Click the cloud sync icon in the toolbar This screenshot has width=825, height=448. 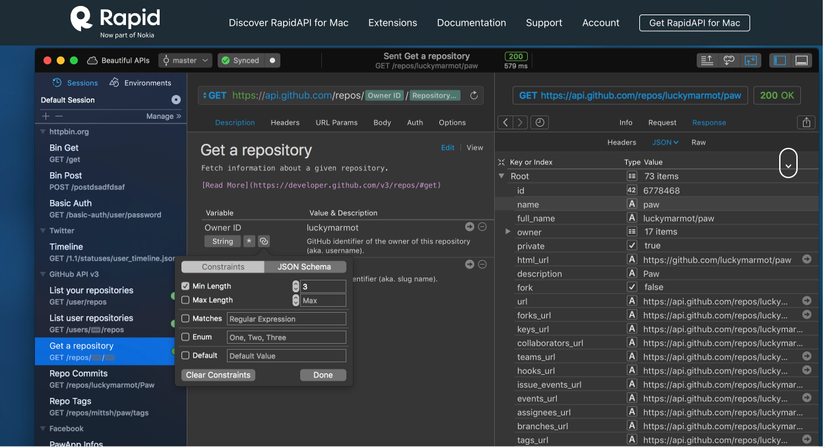(729, 61)
